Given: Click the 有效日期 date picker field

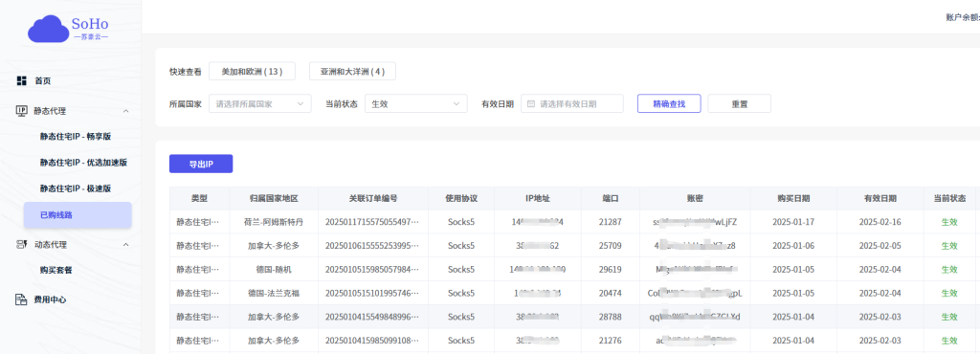Looking at the screenshot, I should click(x=572, y=103).
